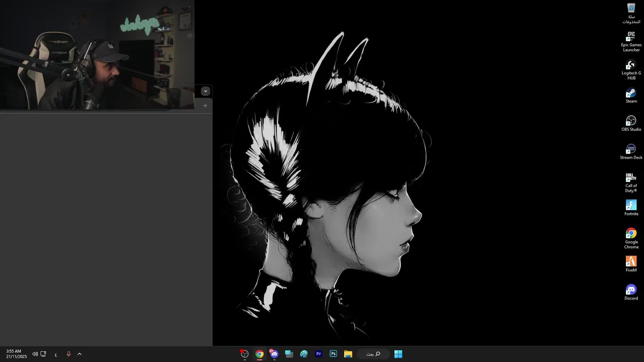Click the microphone in-use tray icon

[x=69, y=354]
